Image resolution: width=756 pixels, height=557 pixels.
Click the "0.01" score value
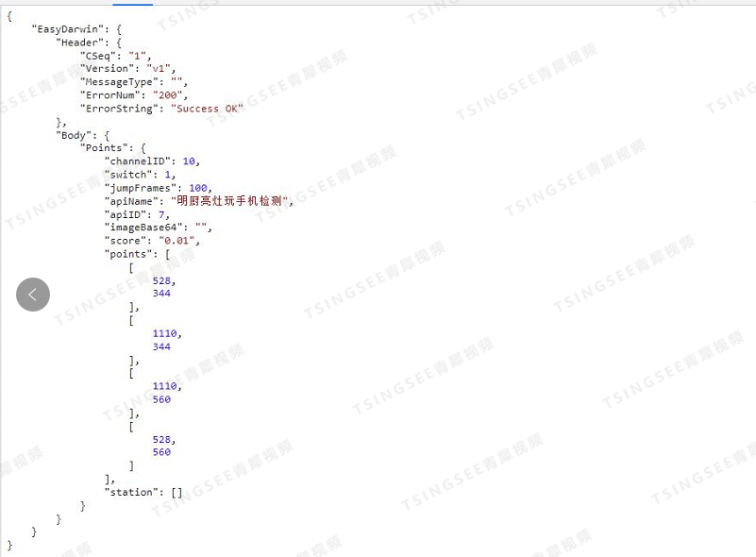pos(176,241)
